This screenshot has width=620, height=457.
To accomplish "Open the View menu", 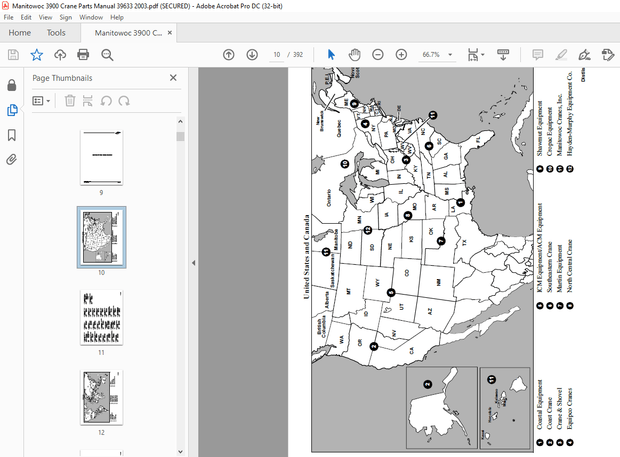I will tap(45, 17).
